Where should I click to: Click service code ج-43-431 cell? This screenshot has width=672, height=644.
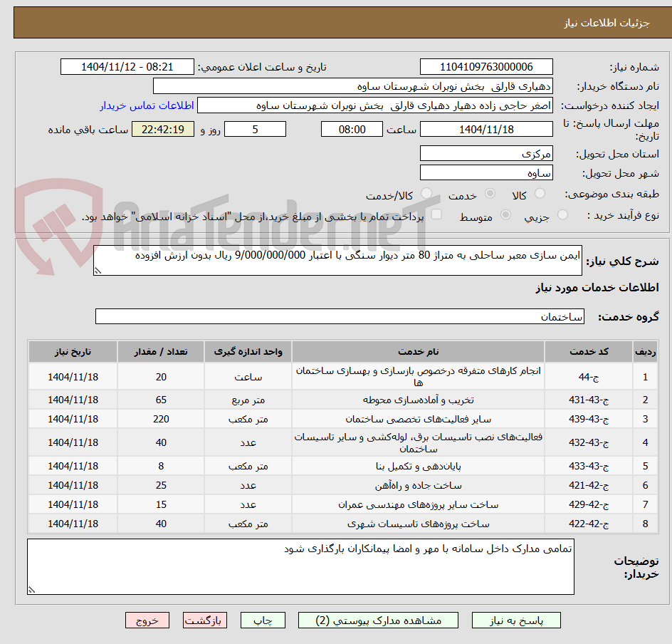[589, 400]
